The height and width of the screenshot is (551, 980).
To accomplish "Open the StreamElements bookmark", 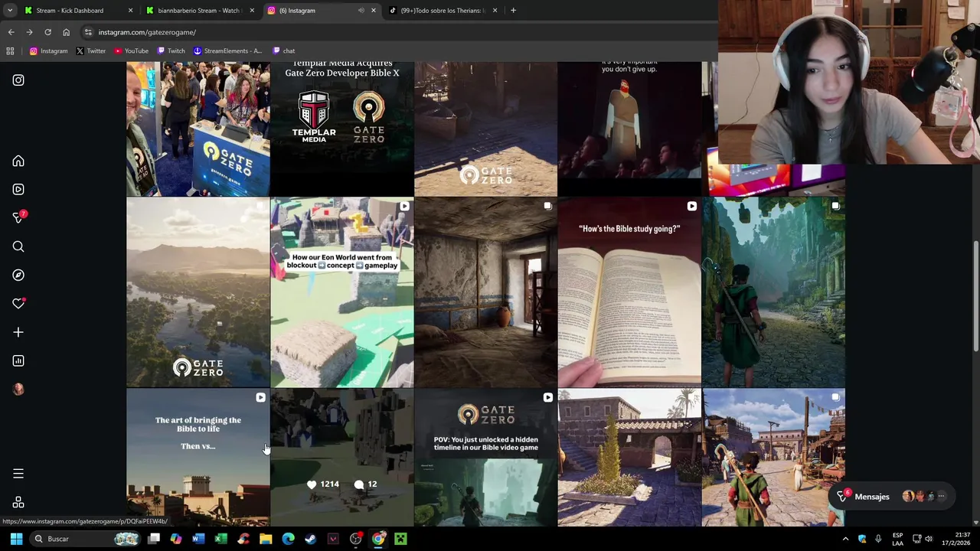I will pyautogui.click(x=227, y=51).
